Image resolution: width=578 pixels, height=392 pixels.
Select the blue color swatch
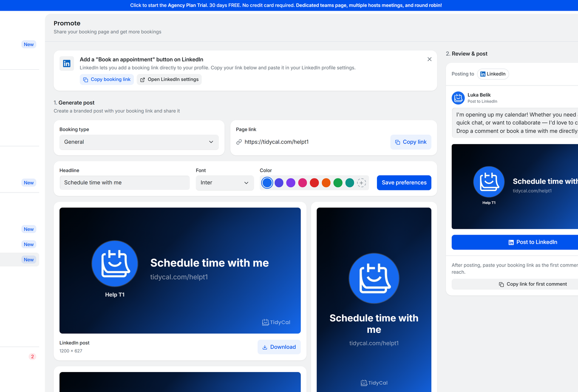coord(267,183)
